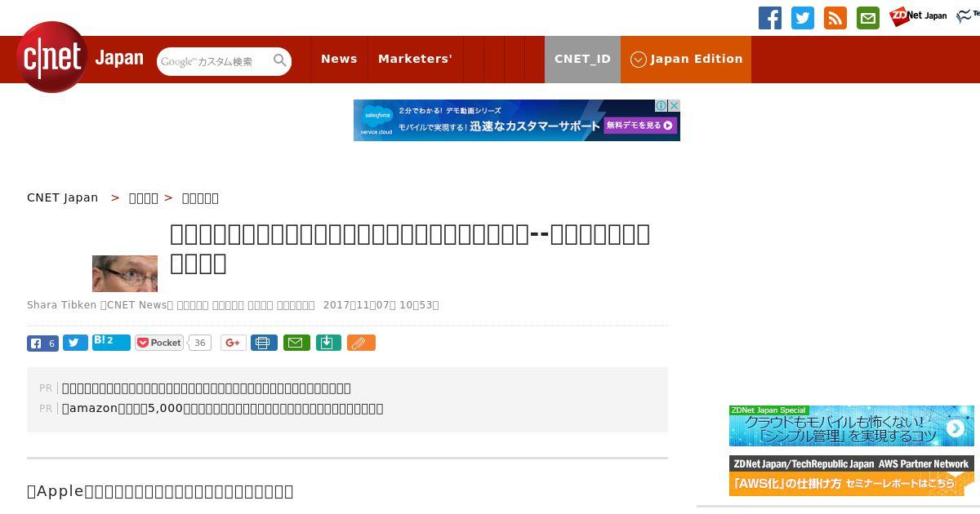Open the Facebook icon in the top bar
The width and height of the screenshot is (980, 514).
770,18
